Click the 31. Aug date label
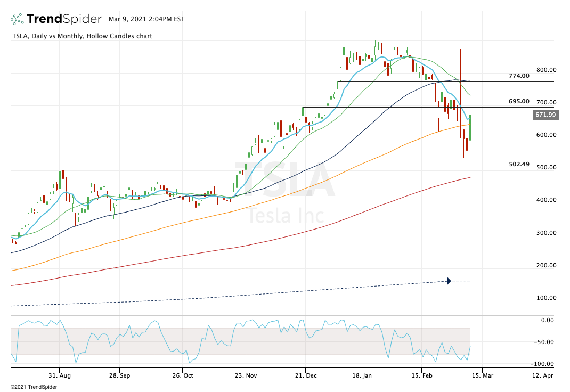 click(59, 375)
